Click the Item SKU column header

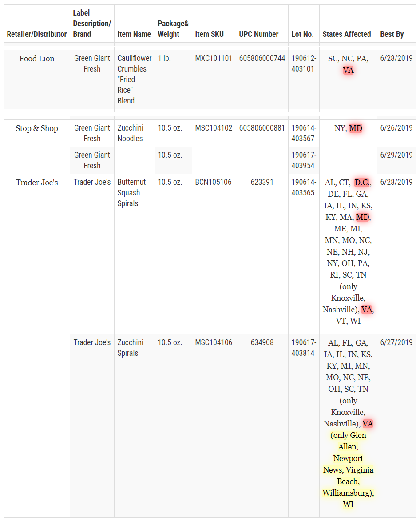tap(209, 34)
